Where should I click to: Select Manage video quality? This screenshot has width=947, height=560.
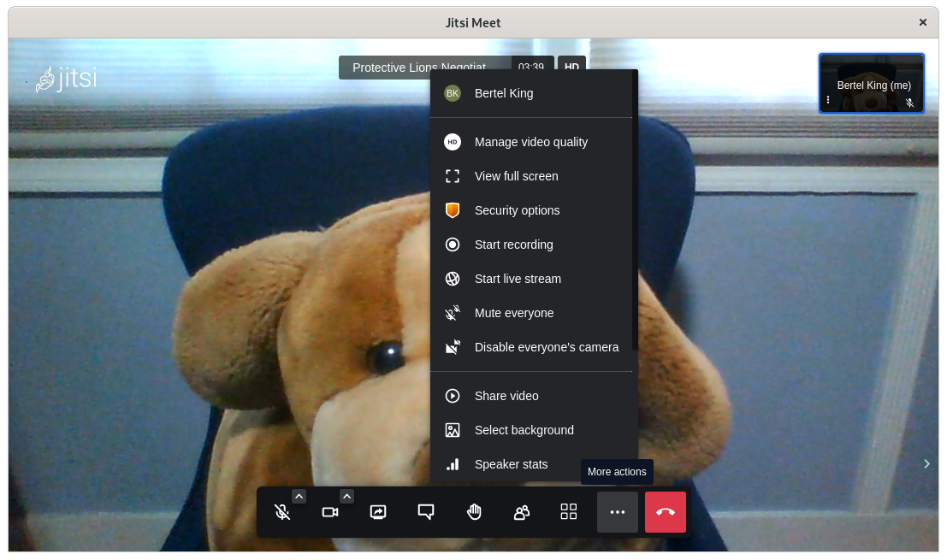tap(530, 142)
